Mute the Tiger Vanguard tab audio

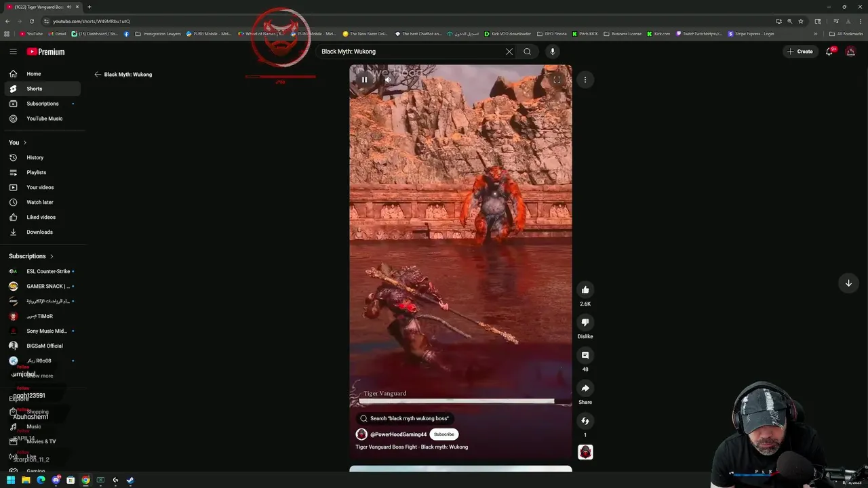tap(70, 7)
